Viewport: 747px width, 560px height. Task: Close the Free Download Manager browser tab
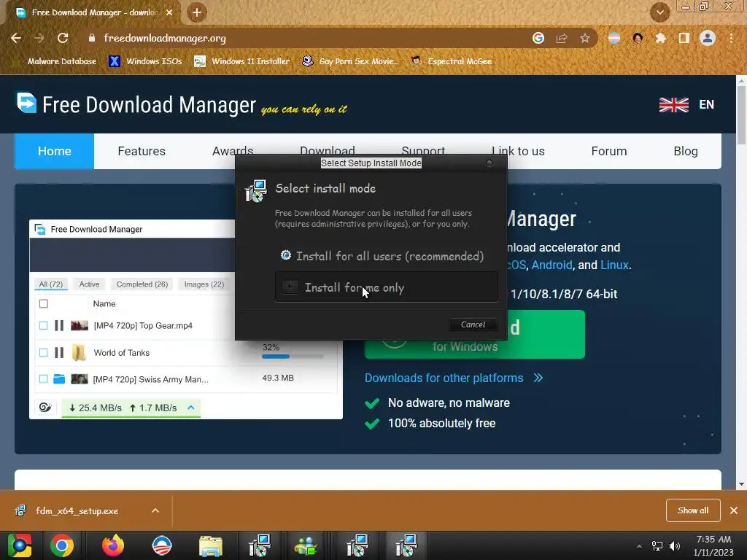click(x=169, y=12)
